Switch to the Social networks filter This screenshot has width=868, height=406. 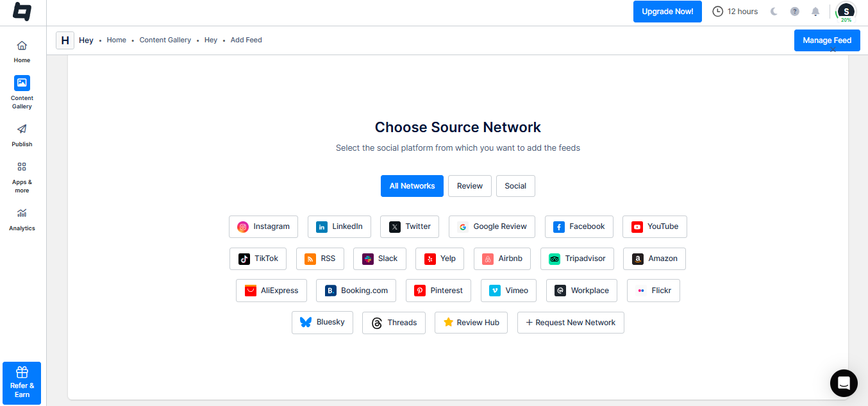pos(515,185)
